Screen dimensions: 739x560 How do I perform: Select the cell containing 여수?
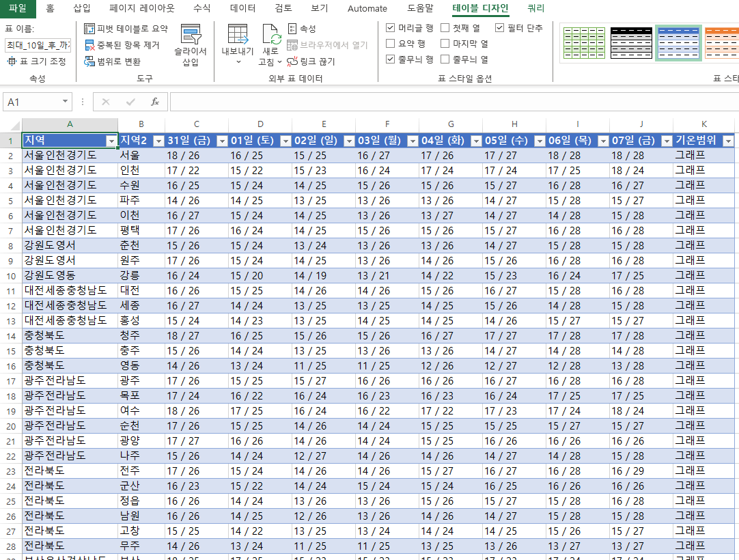click(141, 411)
